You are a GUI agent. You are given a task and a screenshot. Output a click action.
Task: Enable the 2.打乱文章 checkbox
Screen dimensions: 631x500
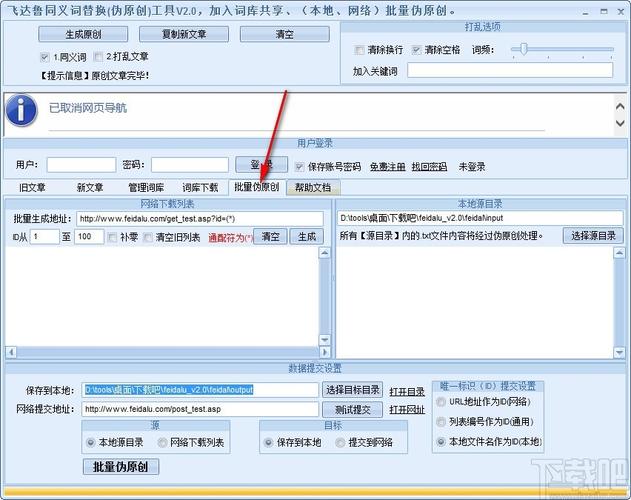pos(98,57)
